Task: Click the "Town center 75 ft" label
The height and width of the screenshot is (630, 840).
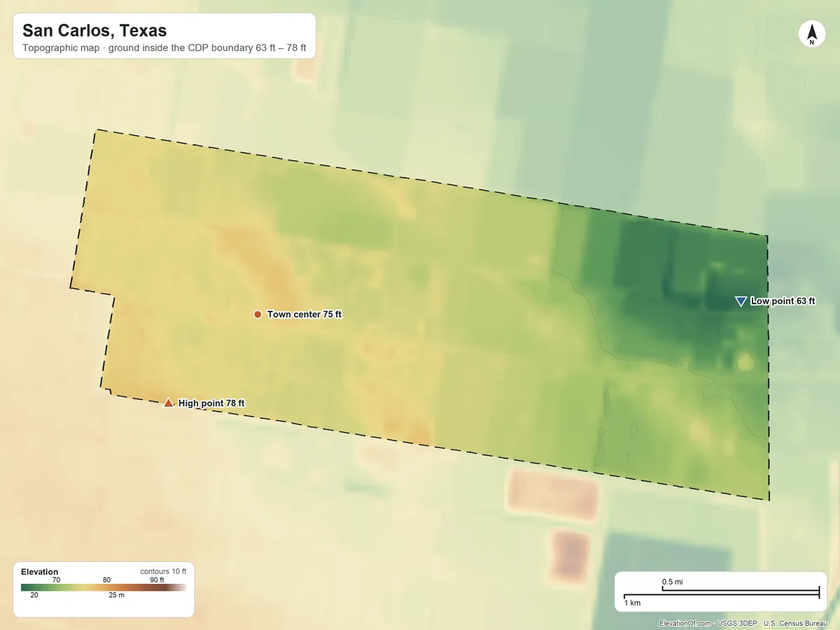Action: tap(304, 315)
